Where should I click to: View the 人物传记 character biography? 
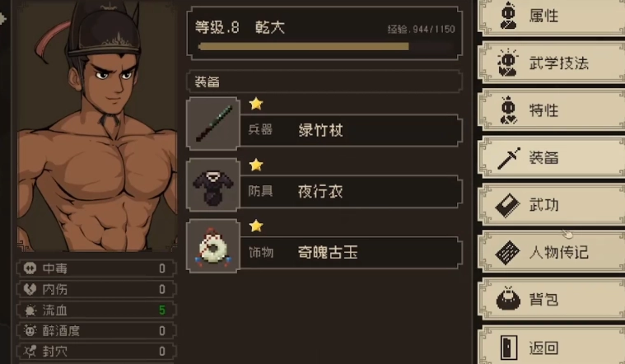coord(551,252)
